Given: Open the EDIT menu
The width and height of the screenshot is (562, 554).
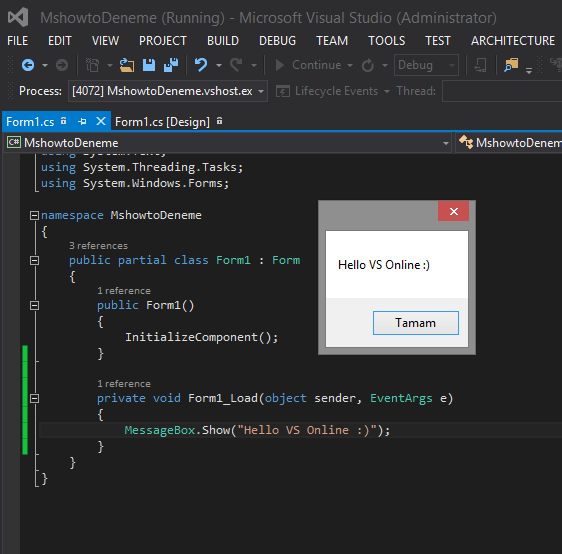Looking at the screenshot, I should pyautogui.click(x=60, y=41).
